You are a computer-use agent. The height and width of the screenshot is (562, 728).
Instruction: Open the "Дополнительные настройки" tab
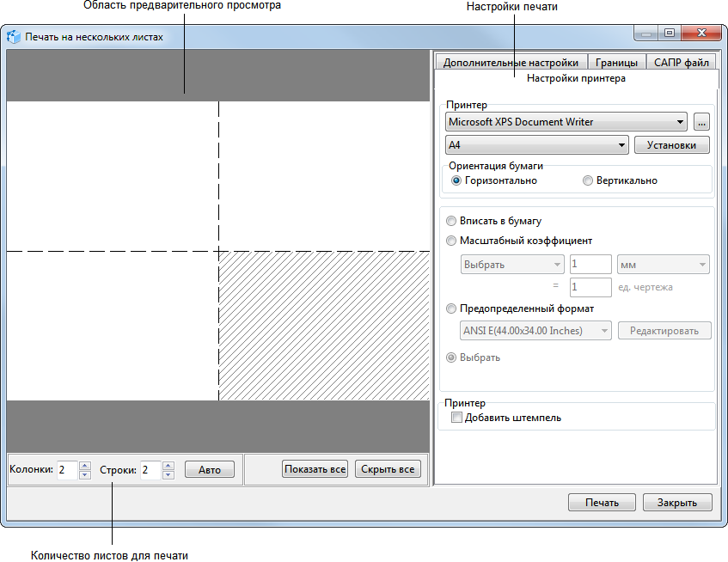point(511,61)
